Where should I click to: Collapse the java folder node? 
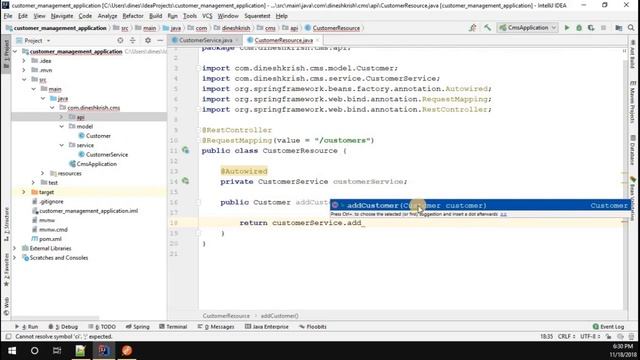[x=43, y=98]
